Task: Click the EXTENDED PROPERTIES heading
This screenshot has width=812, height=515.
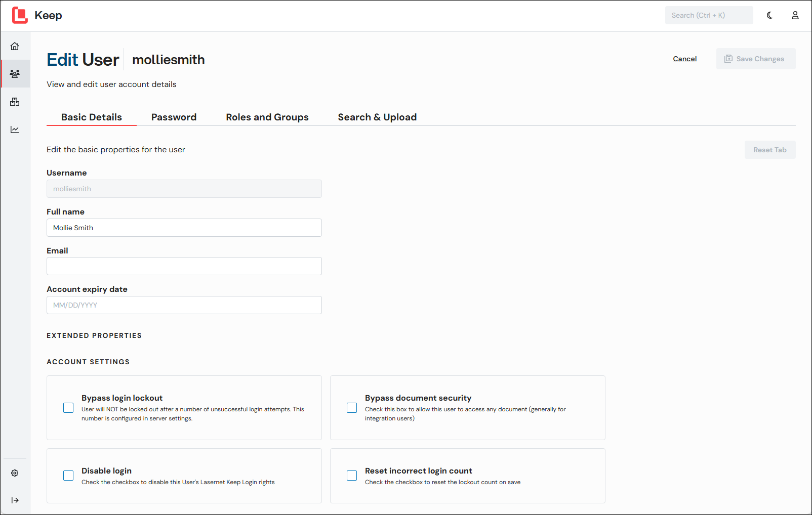Action: (x=94, y=335)
